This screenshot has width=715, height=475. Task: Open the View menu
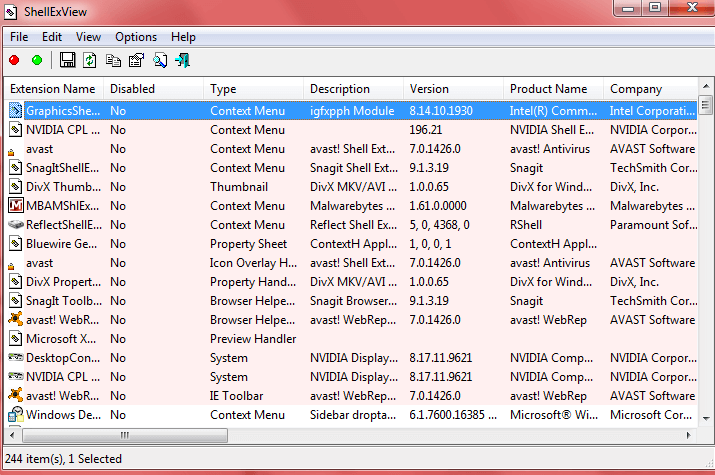(88, 37)
